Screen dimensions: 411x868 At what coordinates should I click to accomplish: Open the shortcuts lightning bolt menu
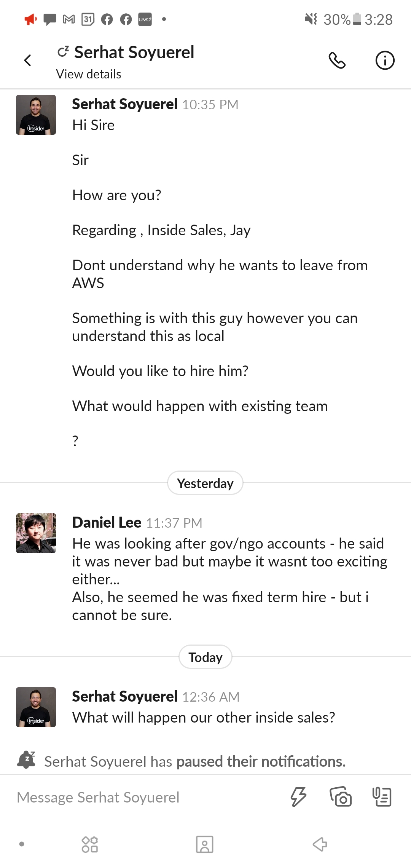click(x=298, y=796)
